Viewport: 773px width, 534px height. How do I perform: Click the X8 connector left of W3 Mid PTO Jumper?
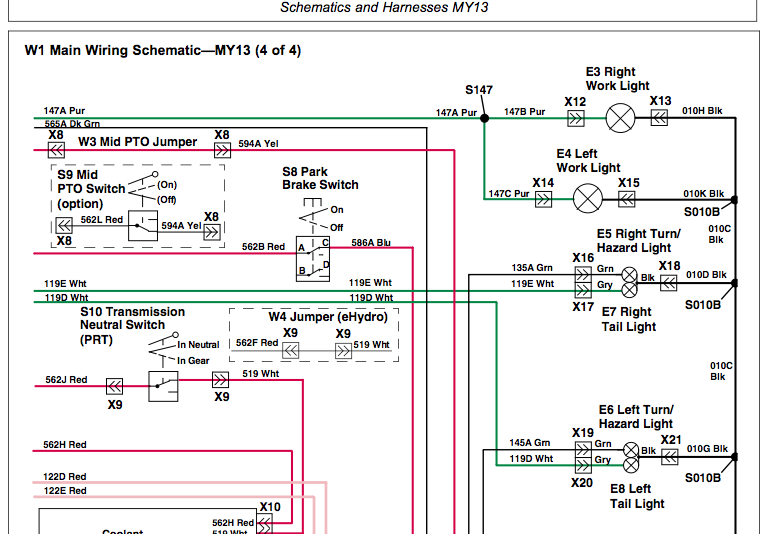(x=56, y=150)
